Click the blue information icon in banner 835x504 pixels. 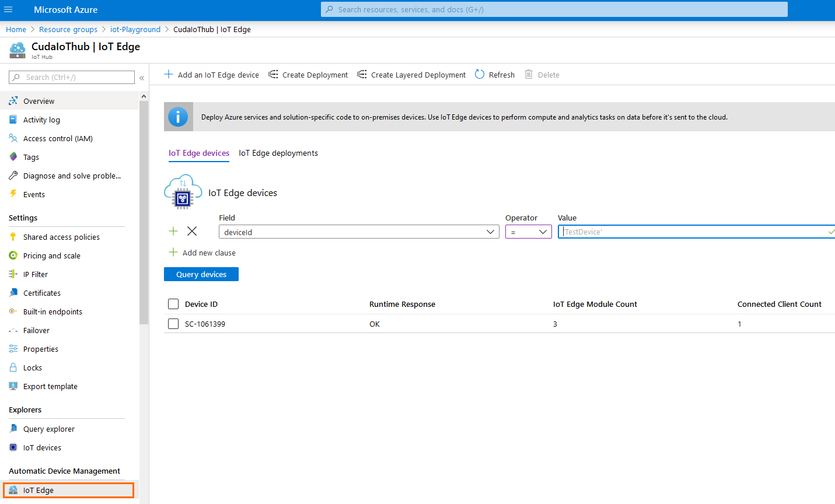click(x=178, y=117)
